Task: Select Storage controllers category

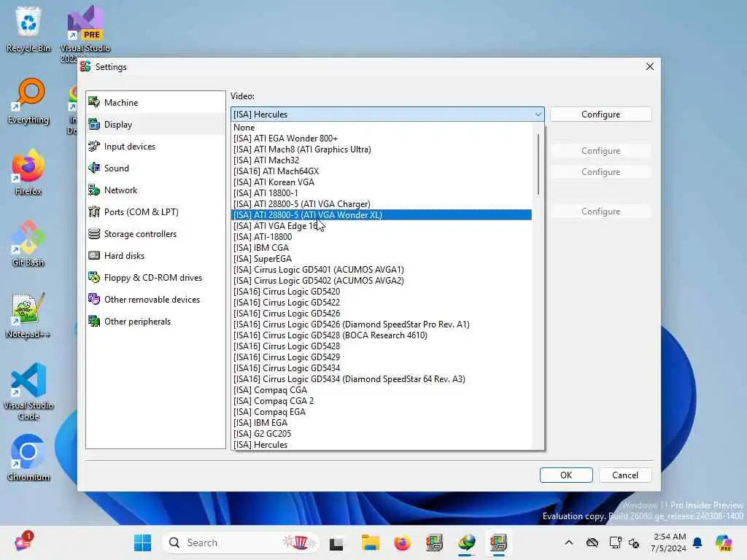Action: (x=155, y=234)
